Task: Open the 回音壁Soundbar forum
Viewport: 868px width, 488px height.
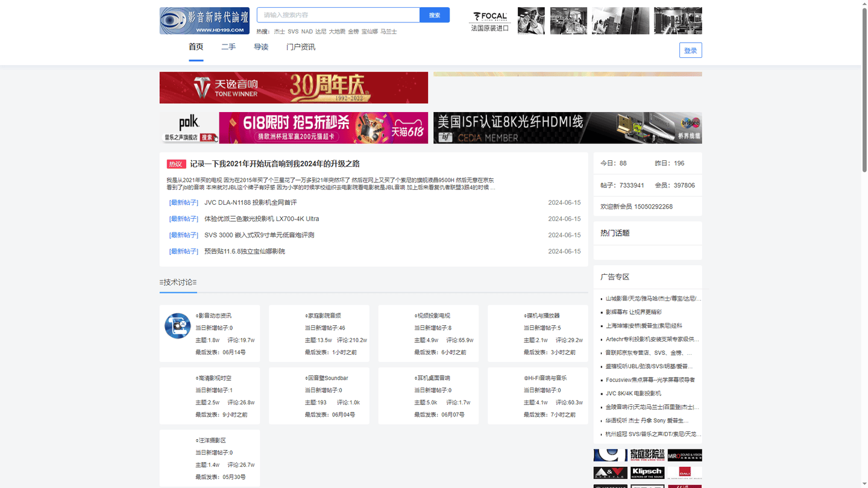Action: pyautogui.click(x=327, y=378)
